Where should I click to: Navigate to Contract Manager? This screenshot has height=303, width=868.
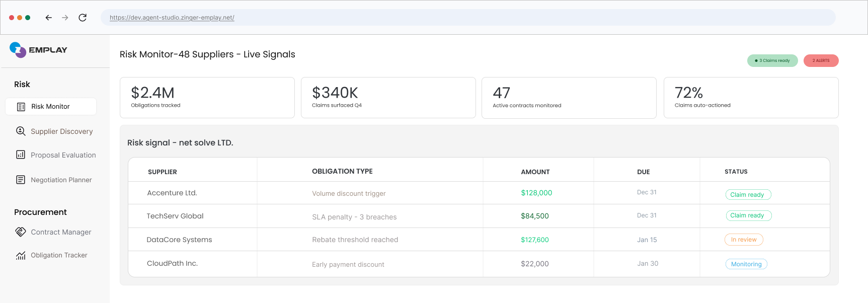61,232
